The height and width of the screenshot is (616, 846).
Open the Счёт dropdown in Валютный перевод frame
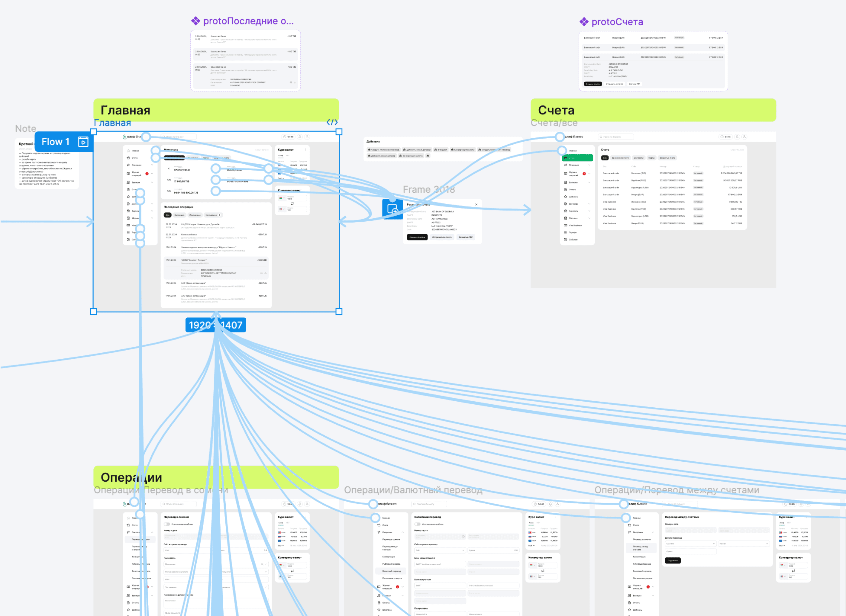[x=440, y=550]
